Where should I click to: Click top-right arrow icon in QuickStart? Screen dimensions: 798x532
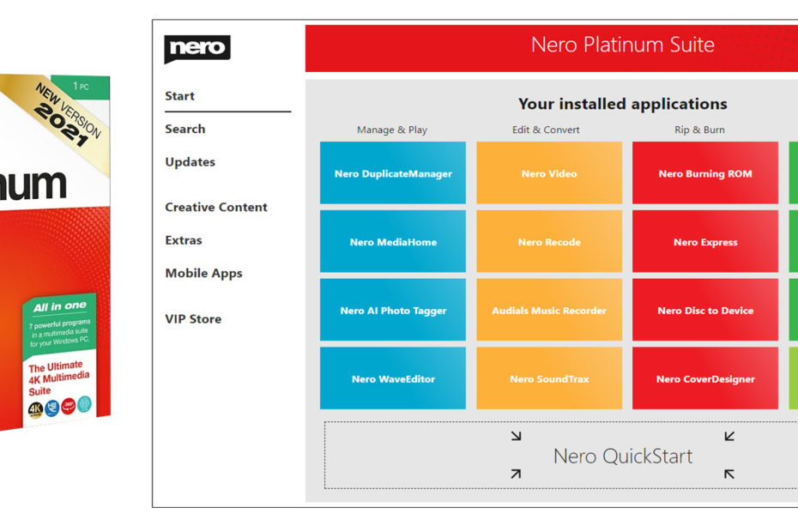coord(729,436)
